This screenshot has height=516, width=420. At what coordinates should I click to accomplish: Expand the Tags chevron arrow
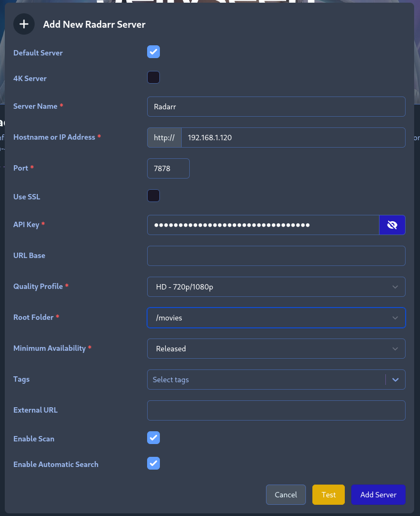point(395,380)
